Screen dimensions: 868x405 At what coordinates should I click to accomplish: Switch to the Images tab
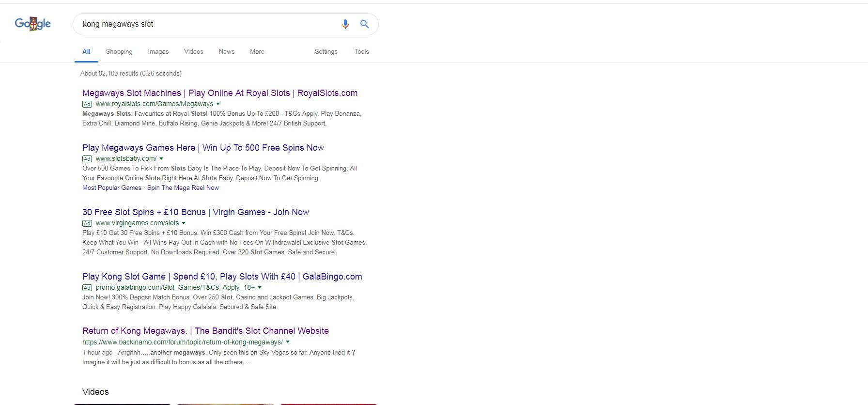(158, 52)
